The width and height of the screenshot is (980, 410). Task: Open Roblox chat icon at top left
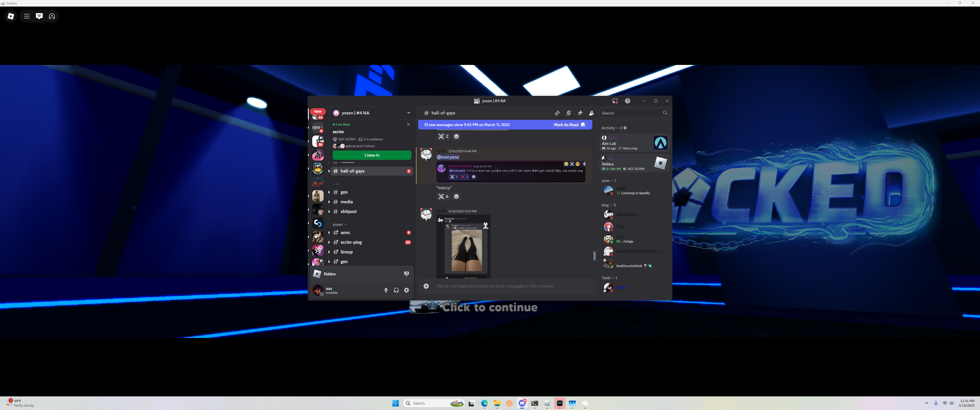tap(39, 16)
